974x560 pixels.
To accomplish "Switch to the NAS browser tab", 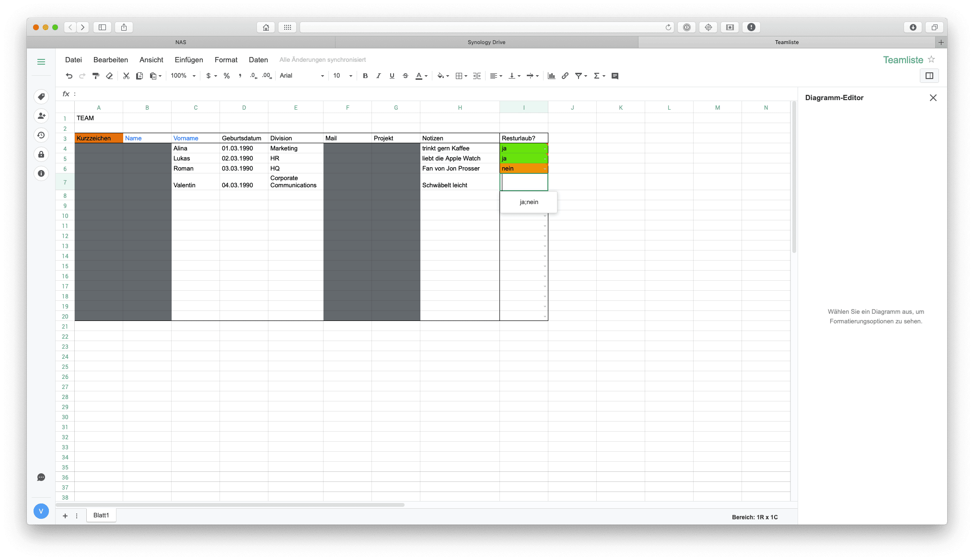I will click(x=181, y=42).
